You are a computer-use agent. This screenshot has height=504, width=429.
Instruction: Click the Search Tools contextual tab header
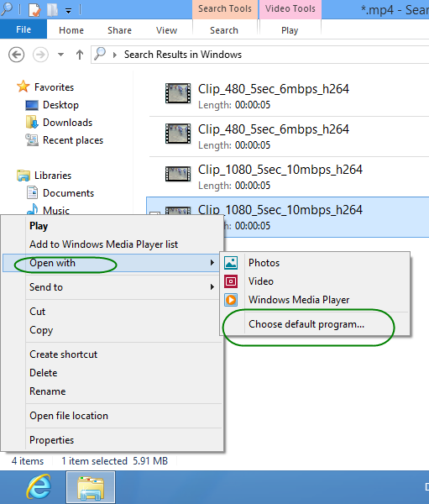pyautogui.click(x=225, y=9)
